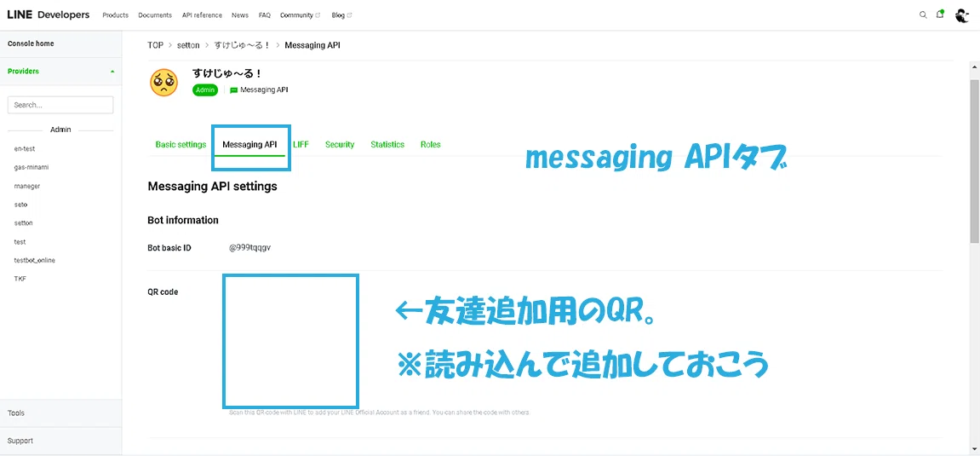Switch to the LIFF tab
Image resolution: width=980 pixels, height=456 pixels.
(x=301, y=145)
